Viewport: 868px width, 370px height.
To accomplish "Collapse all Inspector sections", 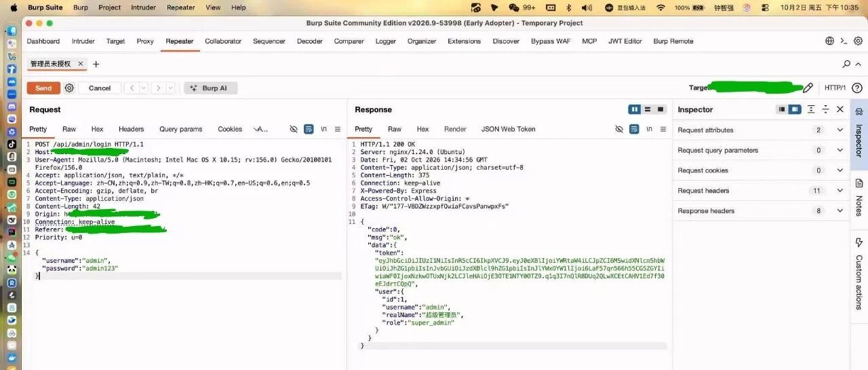I will (825, 109).
